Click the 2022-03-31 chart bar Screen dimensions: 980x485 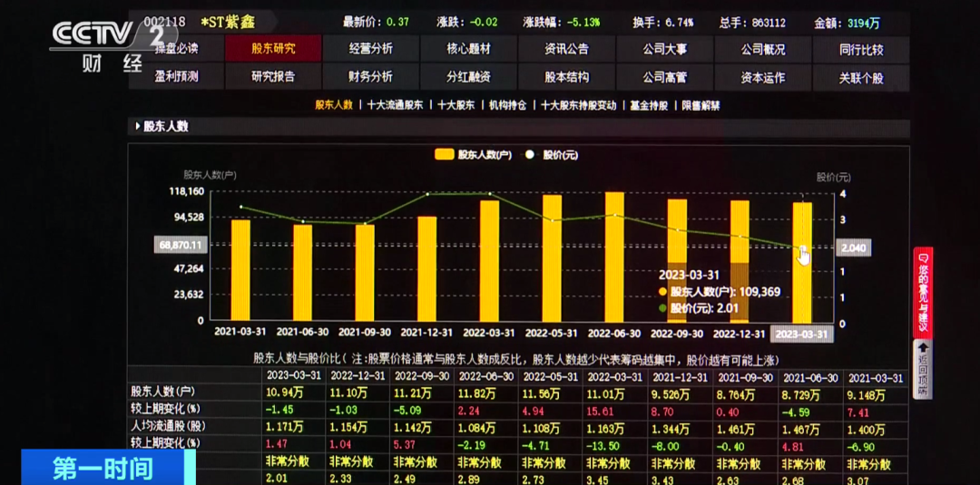489,261
